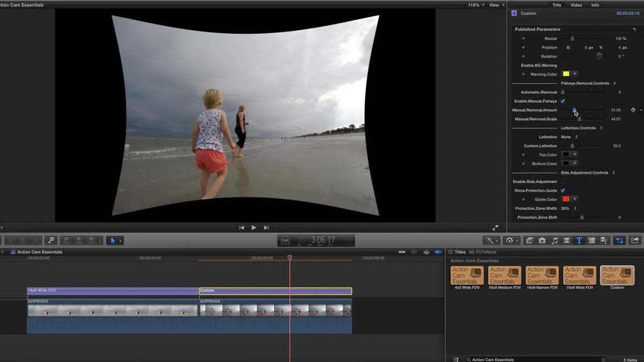
Task: Toggle viewer fullscreen arrows icon
Action: [495, 228]
